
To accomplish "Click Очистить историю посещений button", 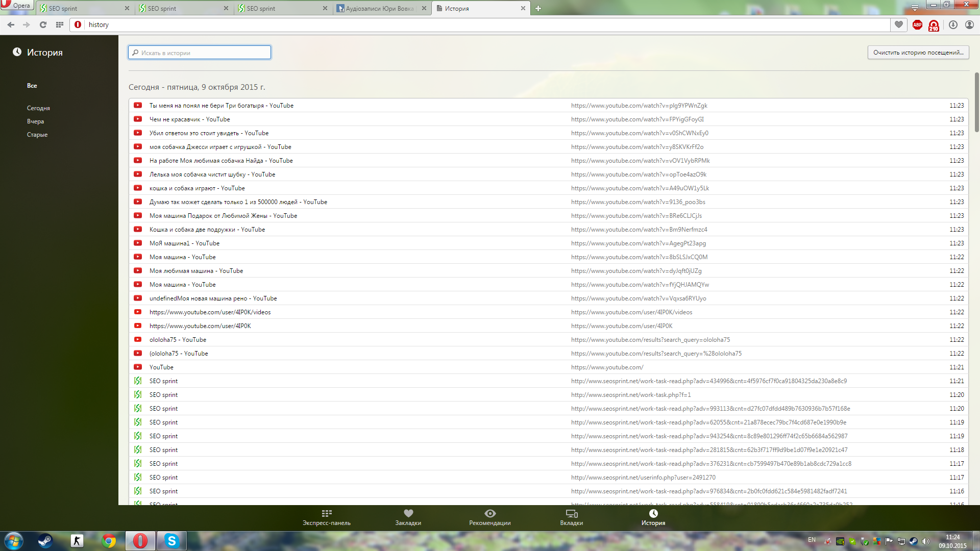I will point(918,53).
